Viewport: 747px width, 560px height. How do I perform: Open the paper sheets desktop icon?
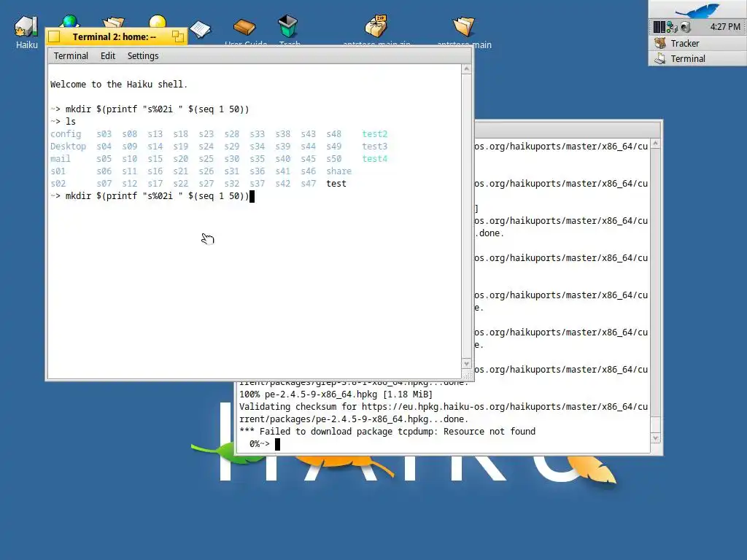(x=201, y=28)
